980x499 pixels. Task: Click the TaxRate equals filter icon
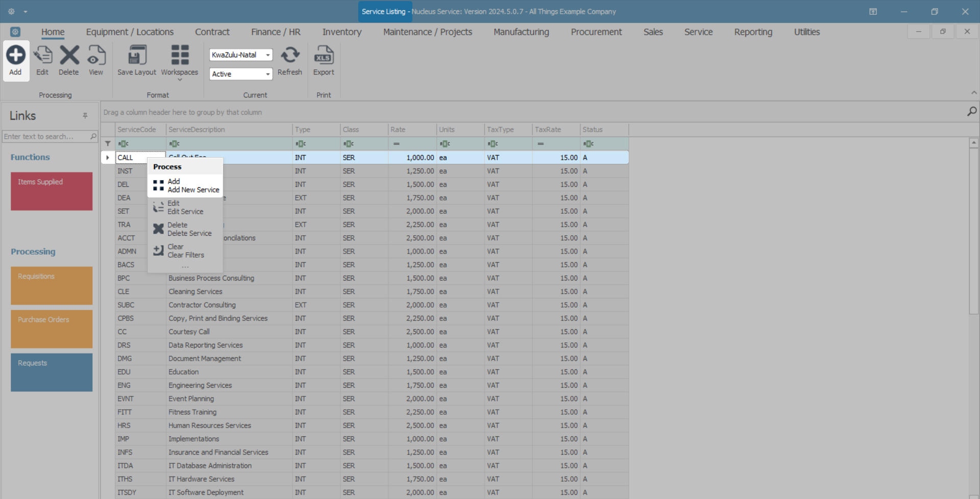click(541, 144)
